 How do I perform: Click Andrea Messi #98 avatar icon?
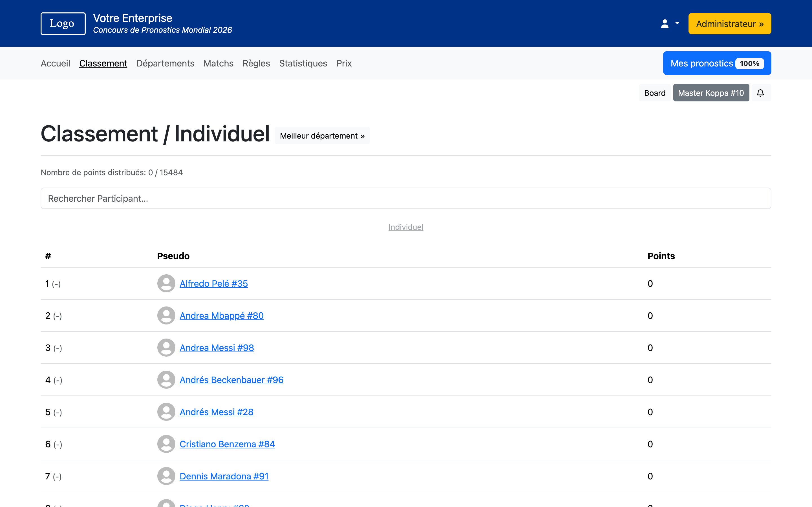pos(166,348)
